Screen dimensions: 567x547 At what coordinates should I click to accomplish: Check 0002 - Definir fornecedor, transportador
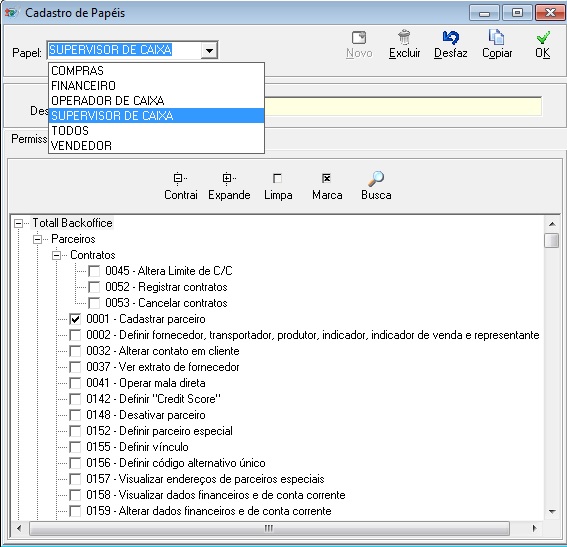click(75, 335)
